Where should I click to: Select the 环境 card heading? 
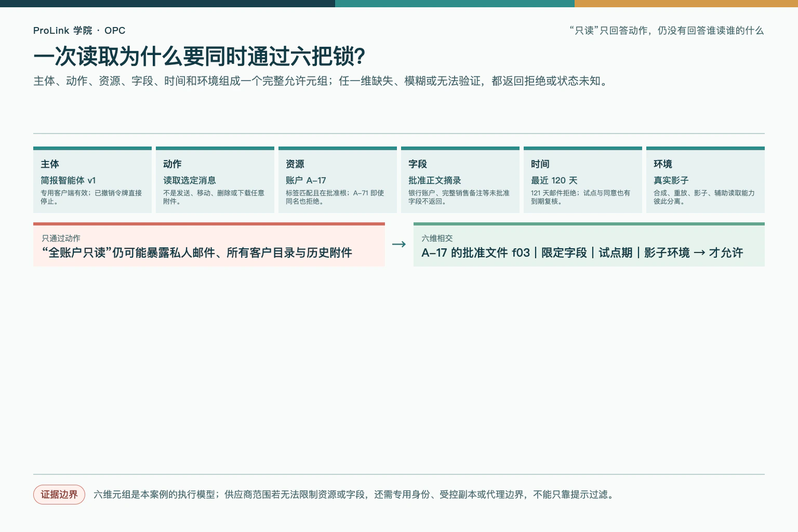click(x=663, y=164)
